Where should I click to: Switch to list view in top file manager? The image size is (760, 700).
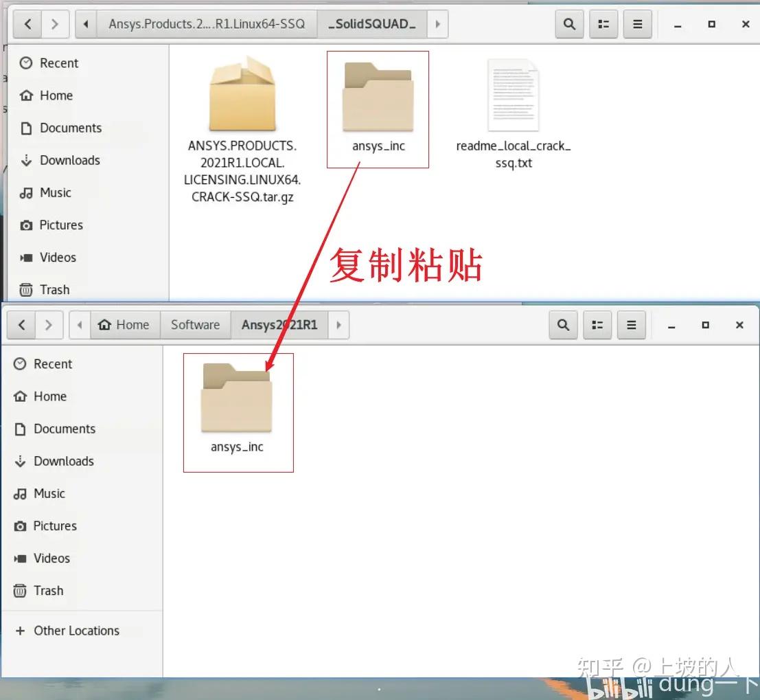[603, 23]
